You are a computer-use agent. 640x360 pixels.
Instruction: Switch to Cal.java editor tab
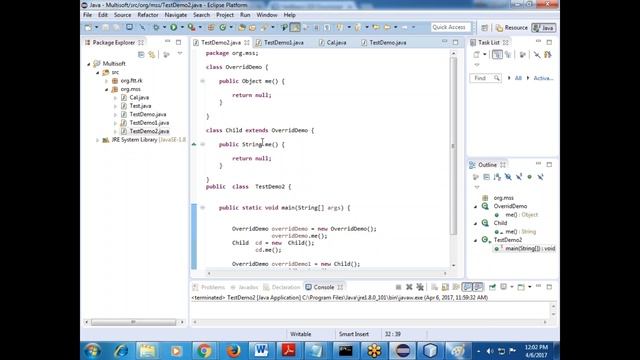(x=336, y=42)
